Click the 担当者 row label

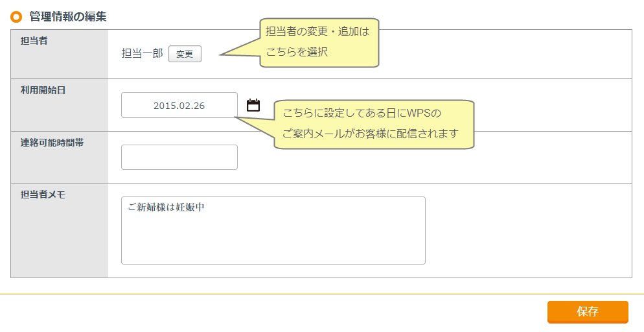pos(34,41)
